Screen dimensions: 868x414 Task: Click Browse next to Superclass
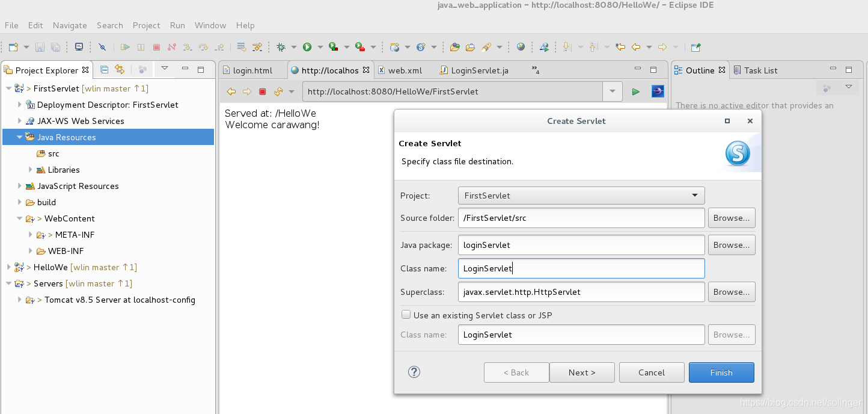pyautogui.click(x=732, y=292)
